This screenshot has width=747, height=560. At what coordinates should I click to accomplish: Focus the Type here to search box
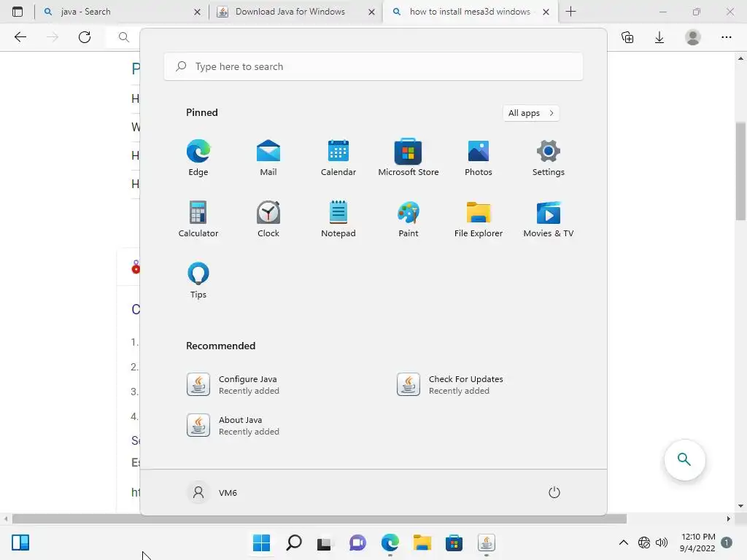[373, 66]
